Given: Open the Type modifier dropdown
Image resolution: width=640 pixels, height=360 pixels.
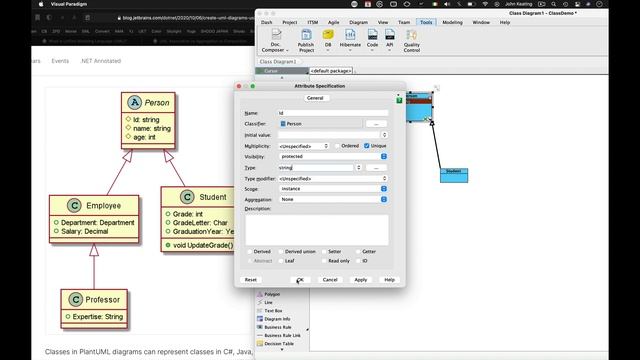Looking at the screenshot, I should 333,178.
